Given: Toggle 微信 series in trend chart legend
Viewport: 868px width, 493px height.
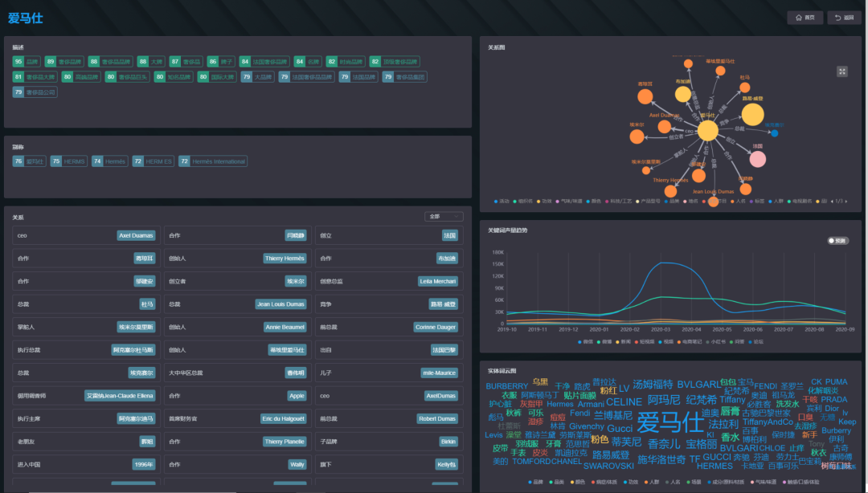Looking at the screenshot, I should (584, 342).
